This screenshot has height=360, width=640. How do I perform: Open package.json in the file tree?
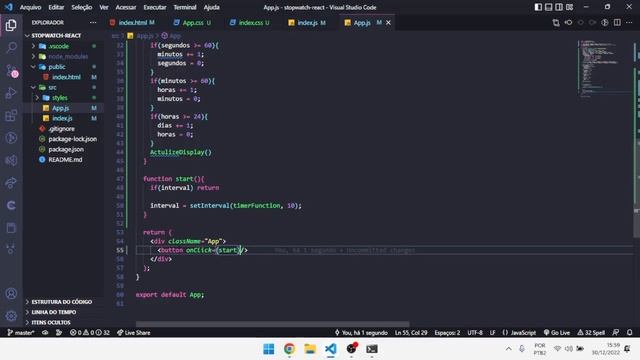coord(66,149)
